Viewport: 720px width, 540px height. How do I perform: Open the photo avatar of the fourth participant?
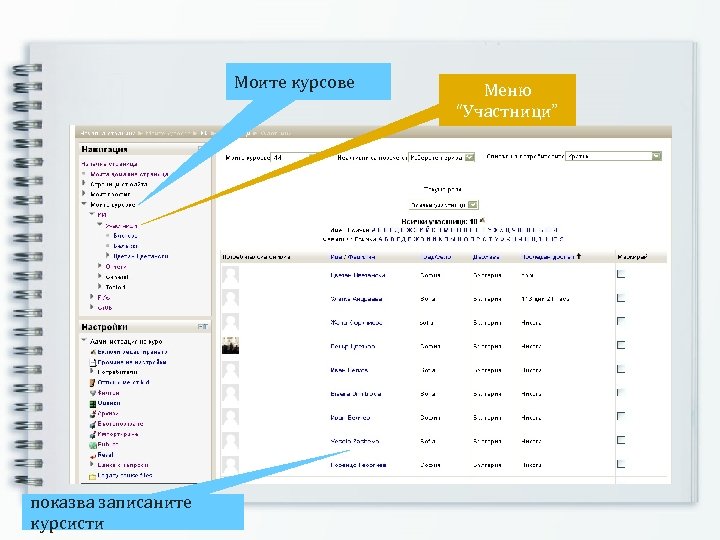pyautogui.click(x=230, y=345)
